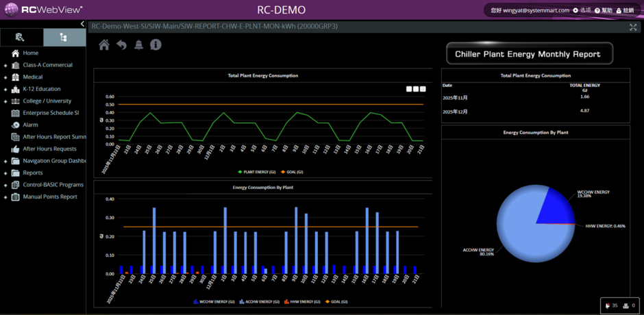Click the 2025年11月 table row date
Viewport: 644px width, 315px height.
[x=455, y=98]
